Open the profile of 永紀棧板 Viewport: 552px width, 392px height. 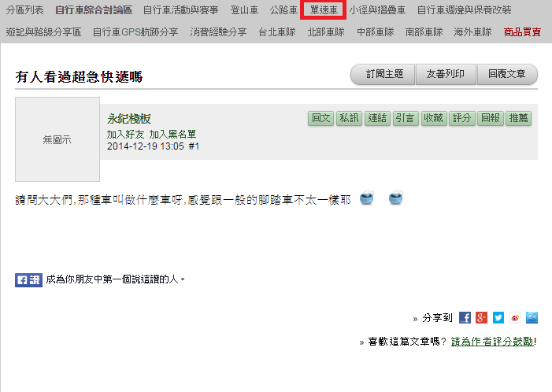129,119
